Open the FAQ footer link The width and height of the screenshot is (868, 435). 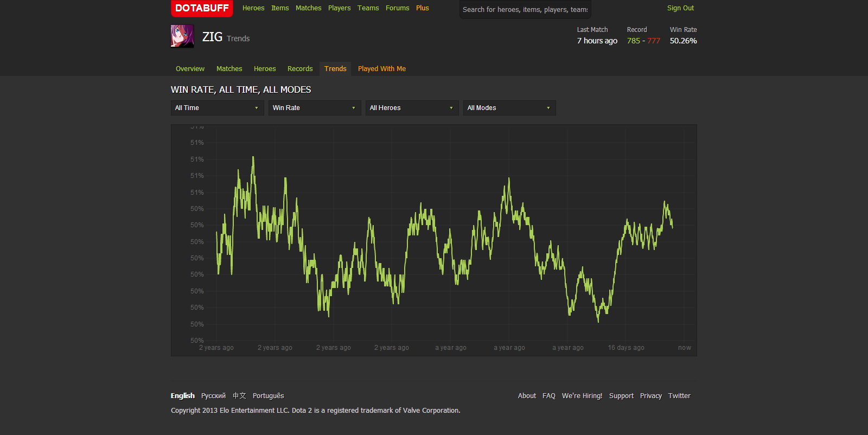(x=549, y=396)
